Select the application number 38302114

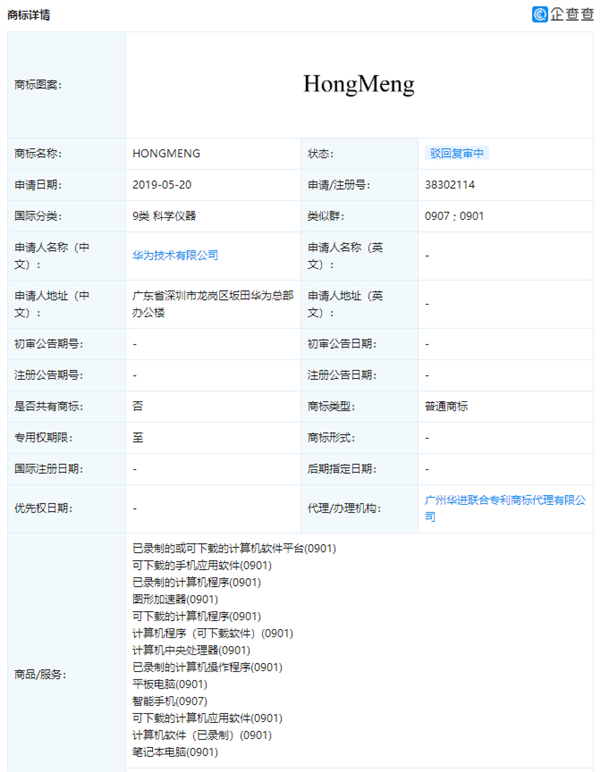(449, 185)
